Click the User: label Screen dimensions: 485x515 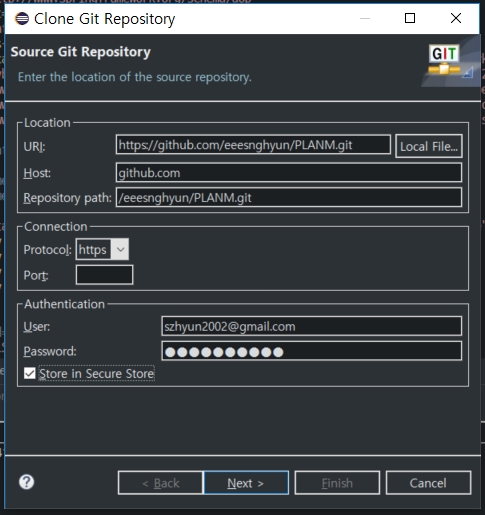(37, 326)
